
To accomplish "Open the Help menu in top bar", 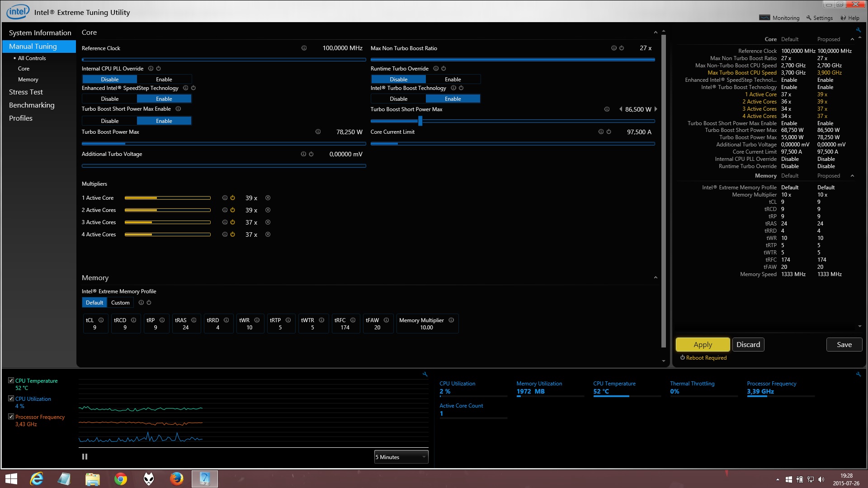I will [850, 18].
